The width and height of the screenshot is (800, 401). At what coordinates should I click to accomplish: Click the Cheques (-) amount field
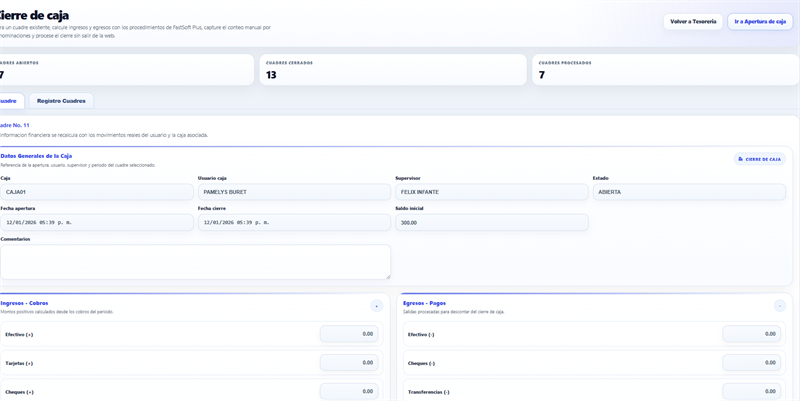(751, 363)
